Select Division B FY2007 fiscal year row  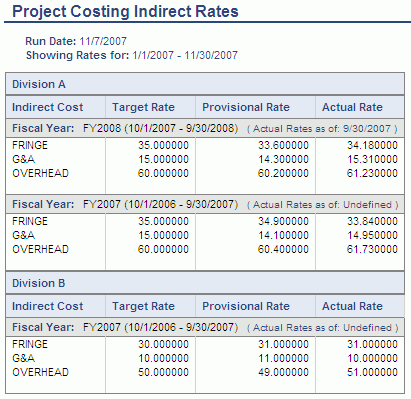(205, 327)
